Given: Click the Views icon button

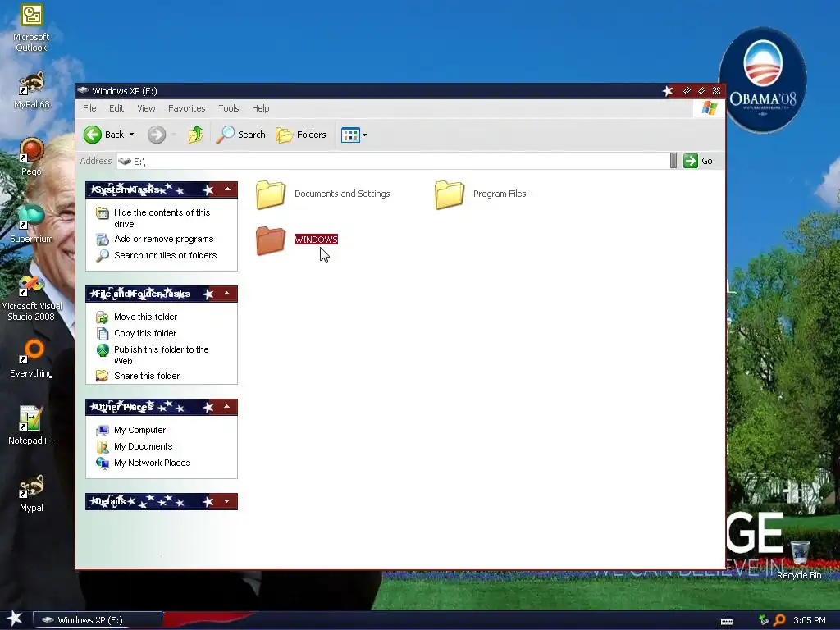Looking at the screenshot, I should [350, 135].
